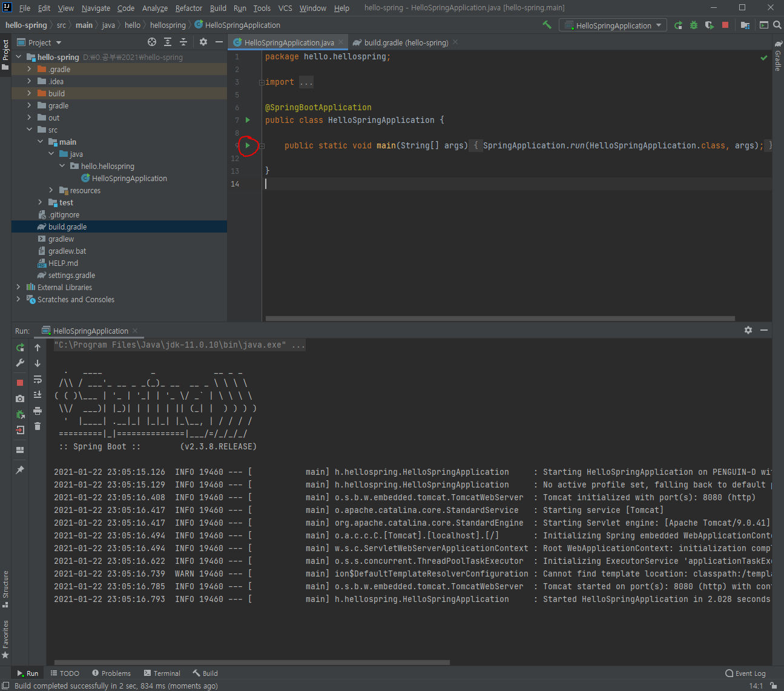This screenshot has width=784, height=691.
Task: Open the Refactor menu
Action: coord(189,8)
